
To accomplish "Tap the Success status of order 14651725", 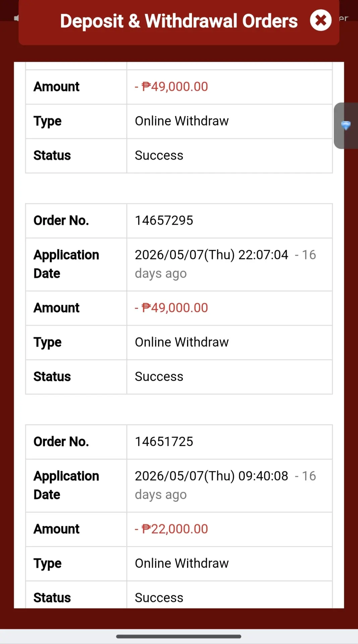I will (x=159, y=597).
